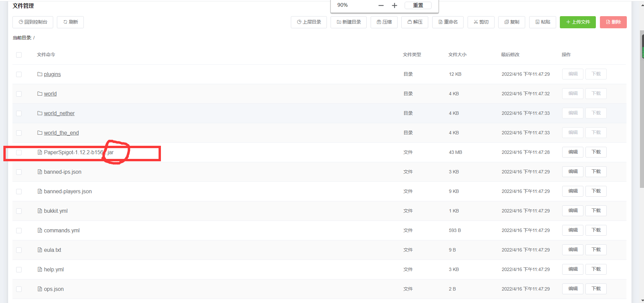
Task: Click 下载 for PaperSpigot jar row
Action: tap(596, 152)
